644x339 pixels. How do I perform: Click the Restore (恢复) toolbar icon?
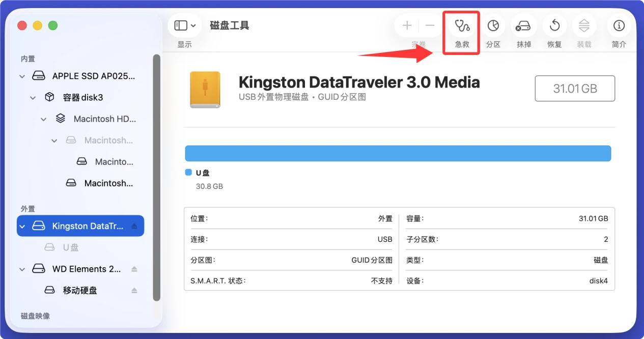pos(554,25)
